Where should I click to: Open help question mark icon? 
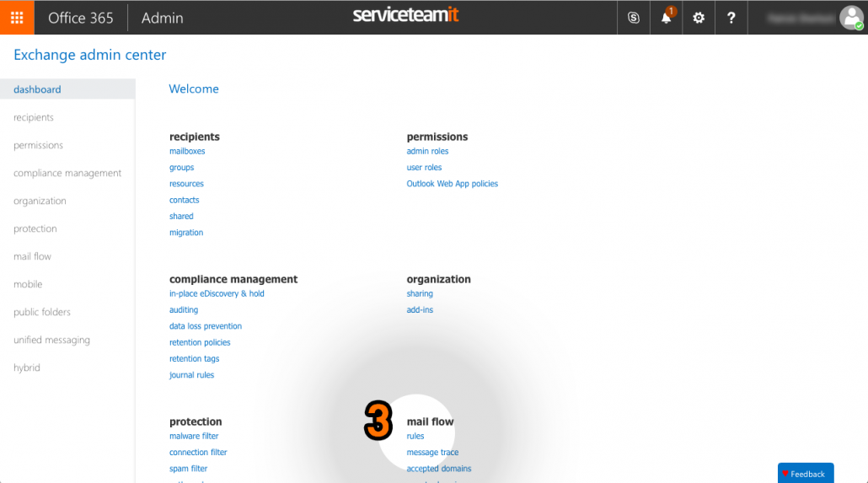[x=731, y=18]
